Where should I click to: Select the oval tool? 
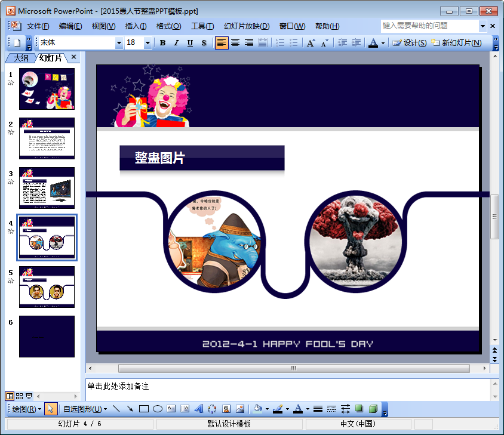[158, 409]
